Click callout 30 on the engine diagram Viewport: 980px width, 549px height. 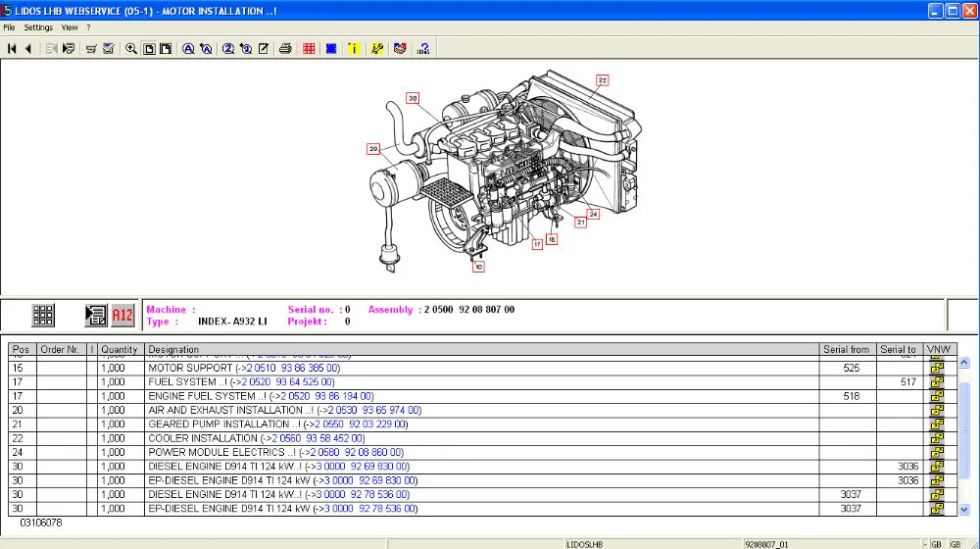click(413, 98)
